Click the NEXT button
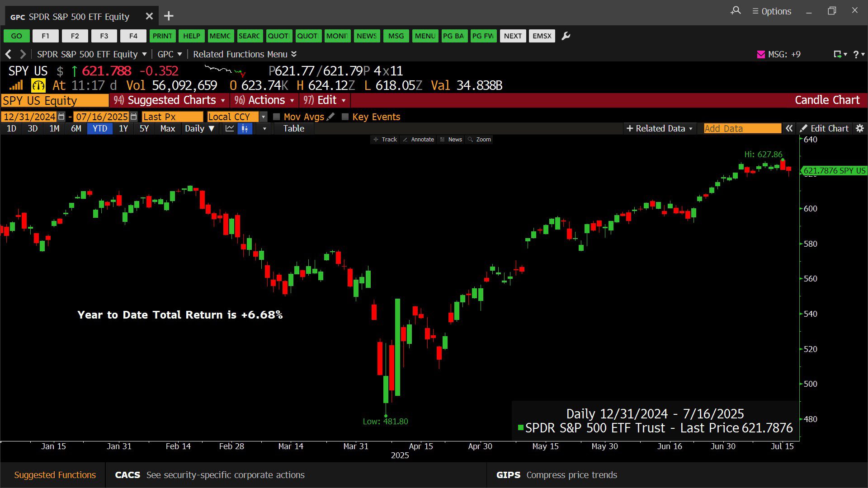The image size is (868, 488). pos(513,36)
